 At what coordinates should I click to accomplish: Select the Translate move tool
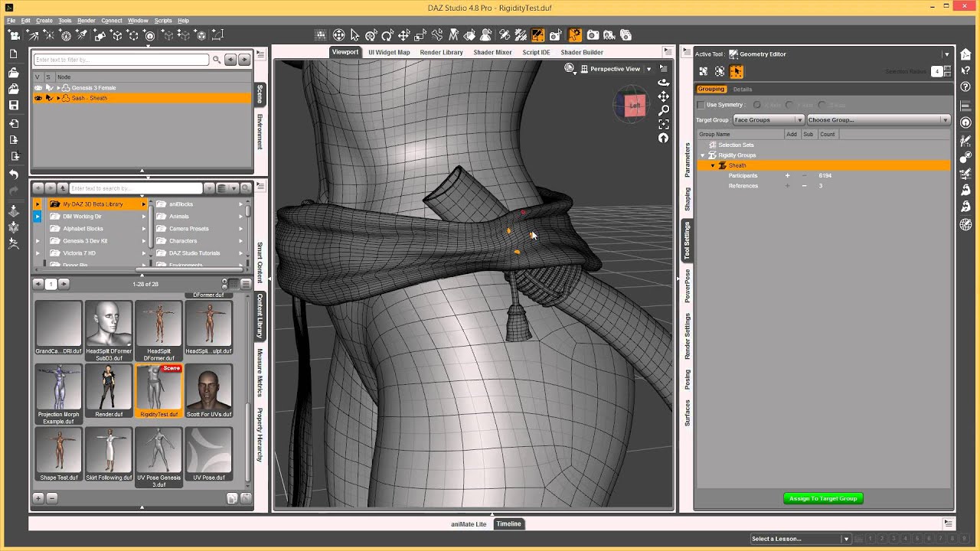point(403,35)
